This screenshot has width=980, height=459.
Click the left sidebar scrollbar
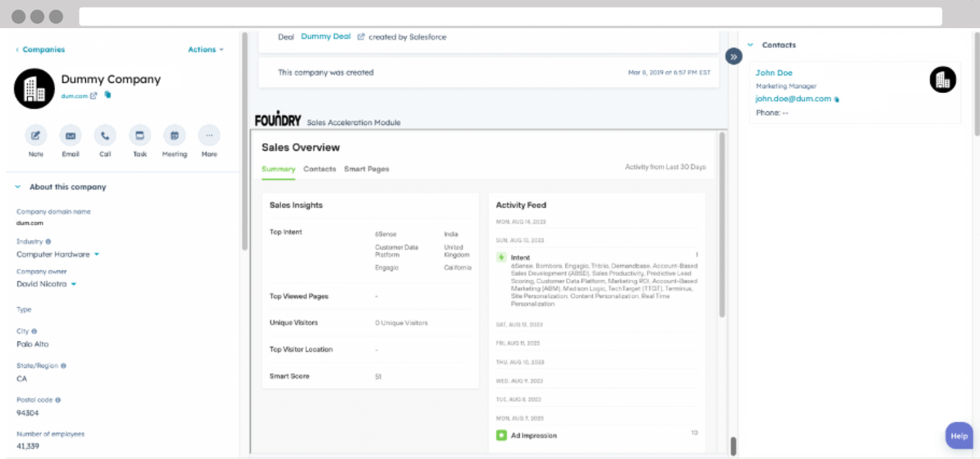245,141
